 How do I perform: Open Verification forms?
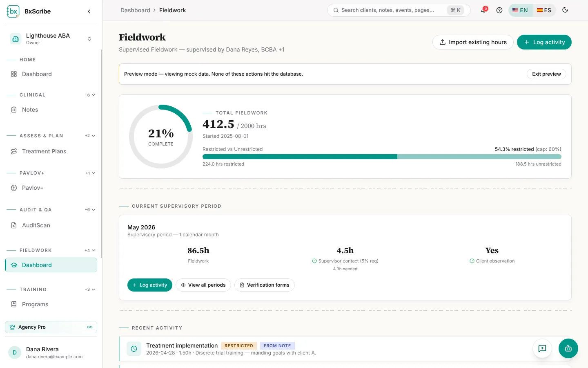click(265, 285)
